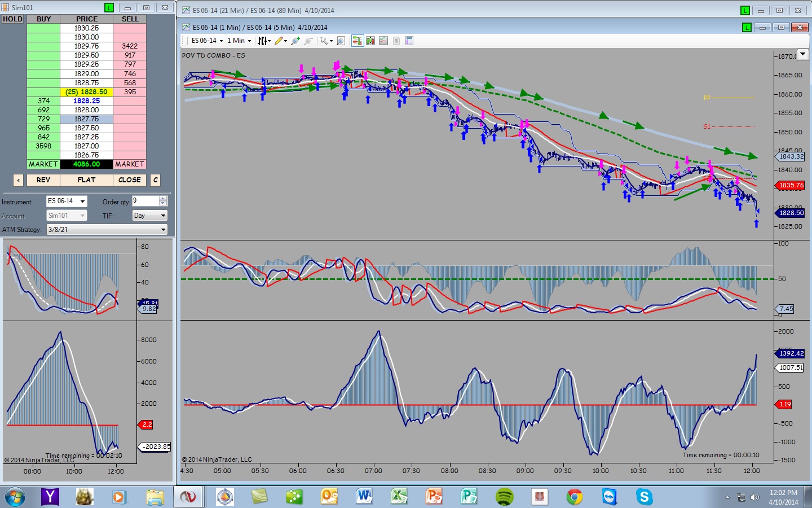Select the pointer cursor tool
The height and width of the screenshot is (508, 812).
point(324,41)
